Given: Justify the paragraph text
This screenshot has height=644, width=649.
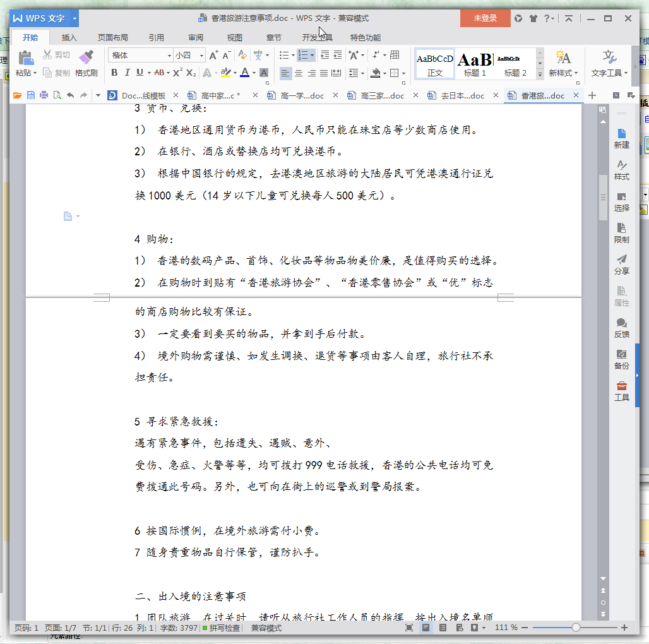Looking at the screenshot, I should 324,73.
